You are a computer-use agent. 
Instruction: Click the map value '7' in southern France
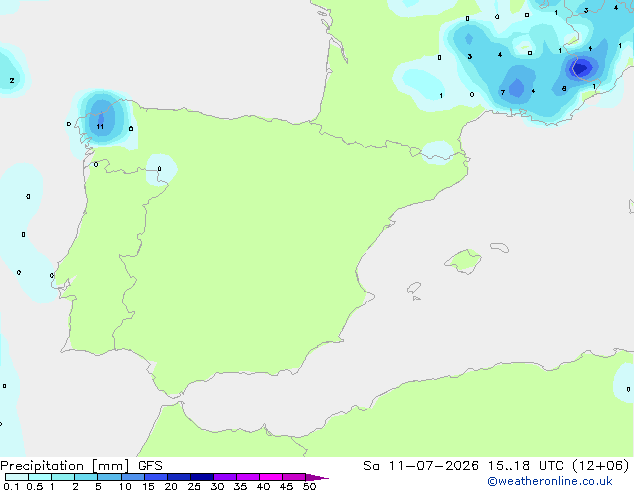pyautogui.click(x=503, y=93)
